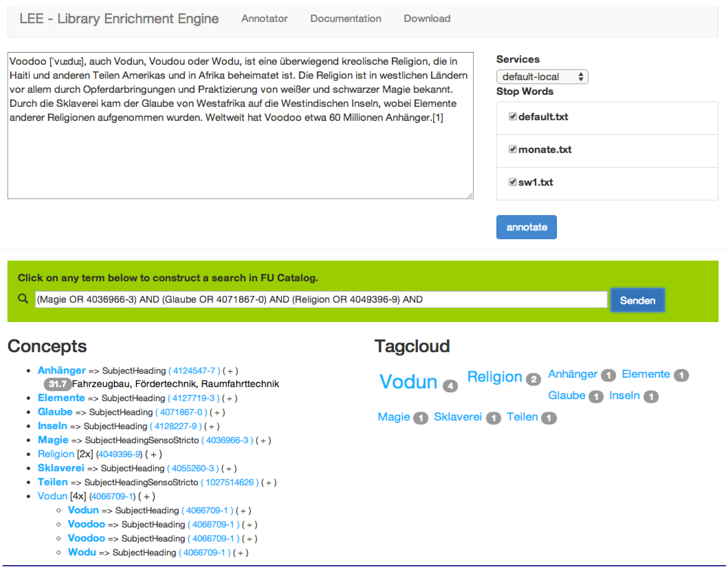Click plus sign next to Wodu entry
The width and height of the screenshot is (728, 570).
pos(240,553)
